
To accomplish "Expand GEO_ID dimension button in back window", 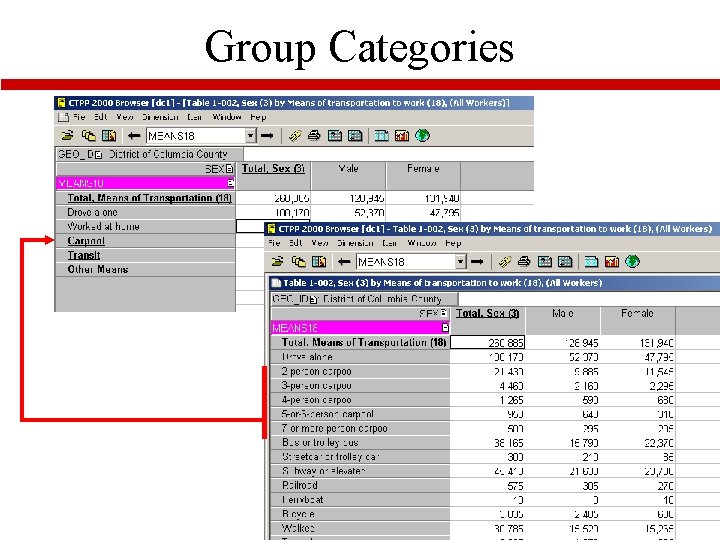I will pos(98,155).
